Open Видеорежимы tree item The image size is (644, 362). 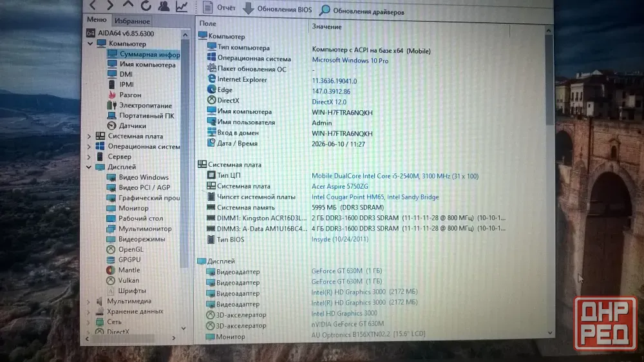136,239
